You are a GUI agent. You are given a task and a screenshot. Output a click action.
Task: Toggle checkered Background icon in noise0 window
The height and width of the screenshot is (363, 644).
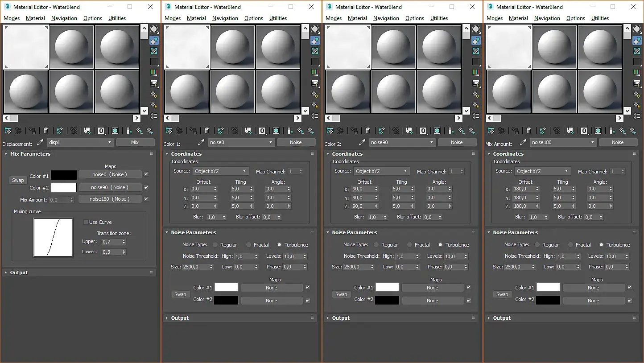(315, 51)
